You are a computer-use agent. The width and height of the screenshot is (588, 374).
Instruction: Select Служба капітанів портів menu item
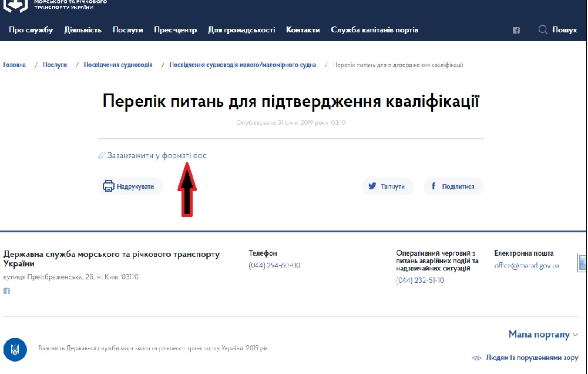[x=374, y=30]
